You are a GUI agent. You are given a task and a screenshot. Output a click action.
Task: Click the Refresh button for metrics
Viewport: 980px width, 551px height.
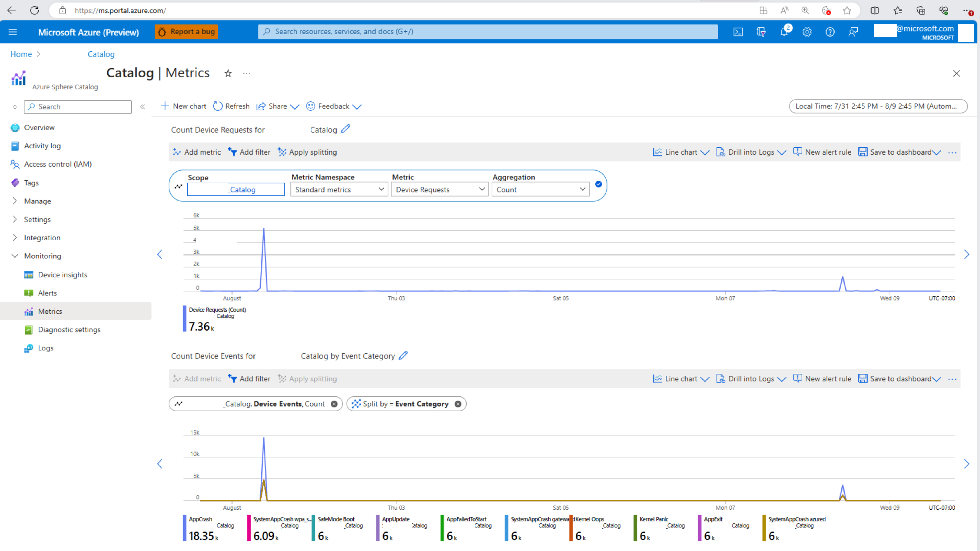232,106
